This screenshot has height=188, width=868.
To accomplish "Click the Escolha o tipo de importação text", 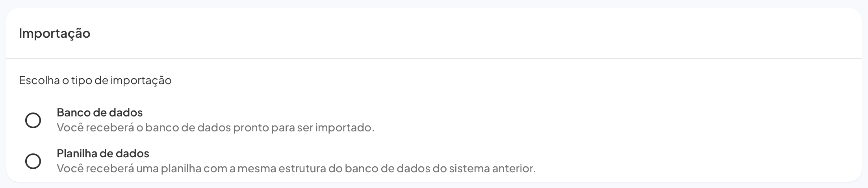I will (95, 80).
